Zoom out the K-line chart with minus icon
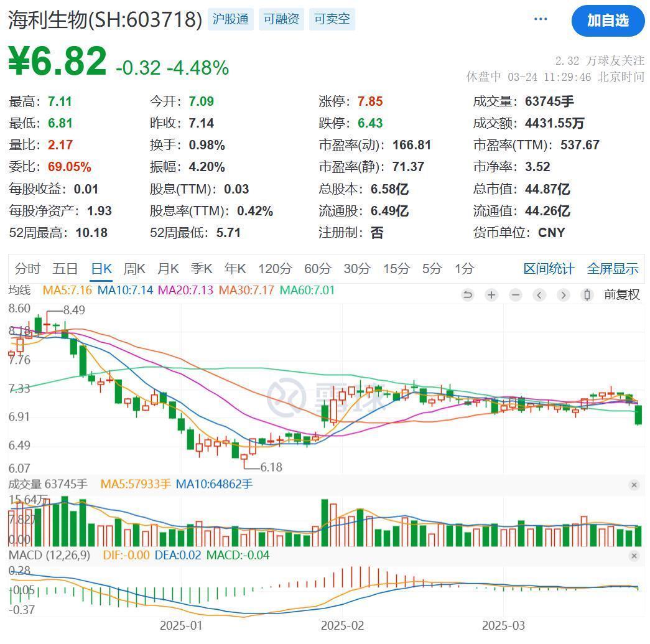The width and height of the screenshot is (650, 644). (516, 295)
